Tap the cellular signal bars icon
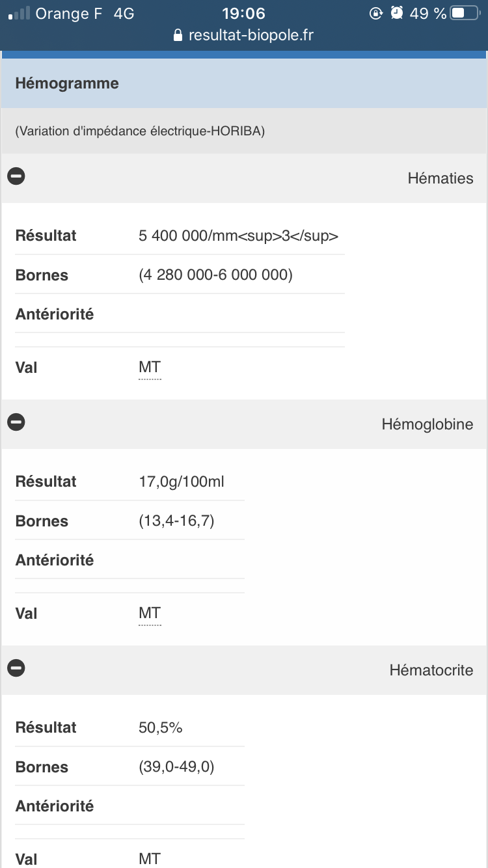The height and width of the screenshot is (868, 488). click(20, 13)
